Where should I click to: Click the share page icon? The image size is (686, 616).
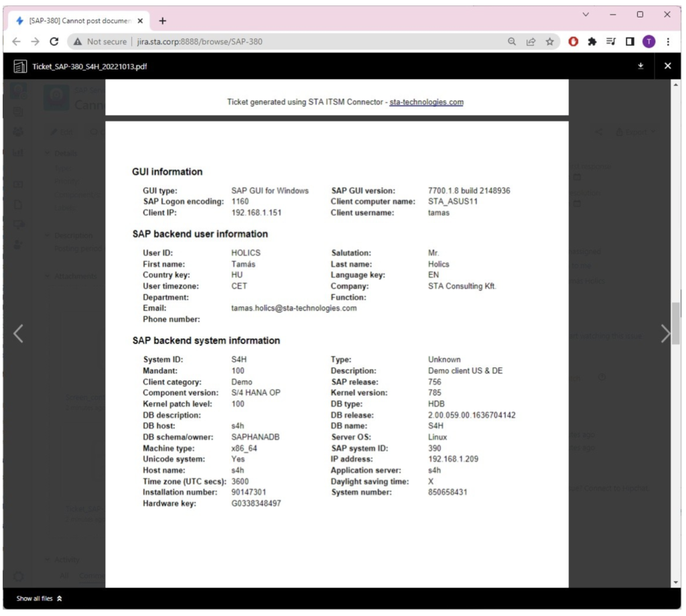coord(531,42)
